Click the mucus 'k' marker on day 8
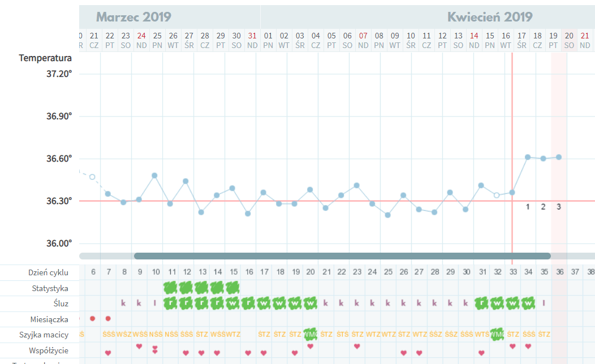Image resolution: width=595 pixels, height=364 pixels. pyautogui.click(x=123, y=303)
